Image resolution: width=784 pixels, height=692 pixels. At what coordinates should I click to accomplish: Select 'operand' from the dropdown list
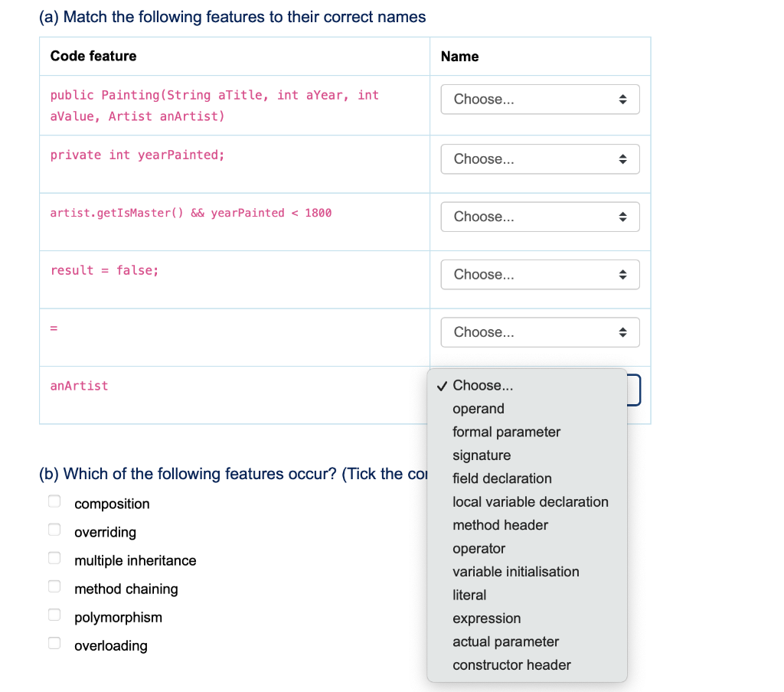[x=527, y=409]
